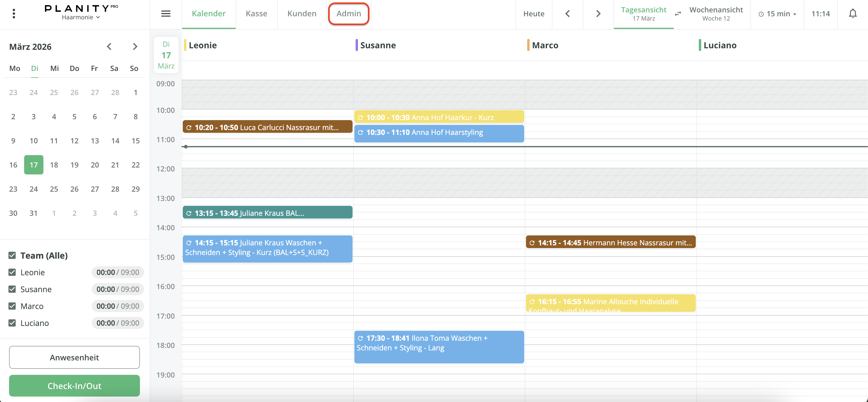The height and width of the screenshot is (402, 868).
Task: Click the day/week view swap arrows icon
Action: pyautogui.click(x=678, y=14)
